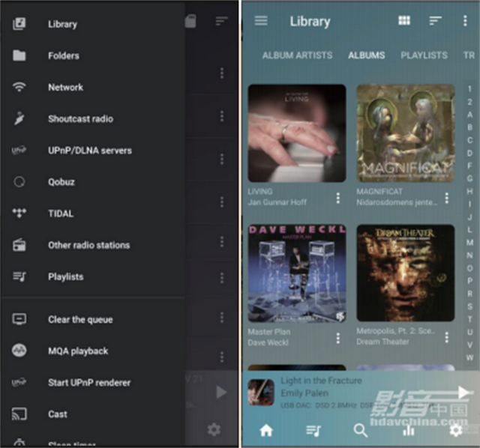Open the hamburger menu in Library screen
This screenshot has height=448, width=480.
pos(261,21)
